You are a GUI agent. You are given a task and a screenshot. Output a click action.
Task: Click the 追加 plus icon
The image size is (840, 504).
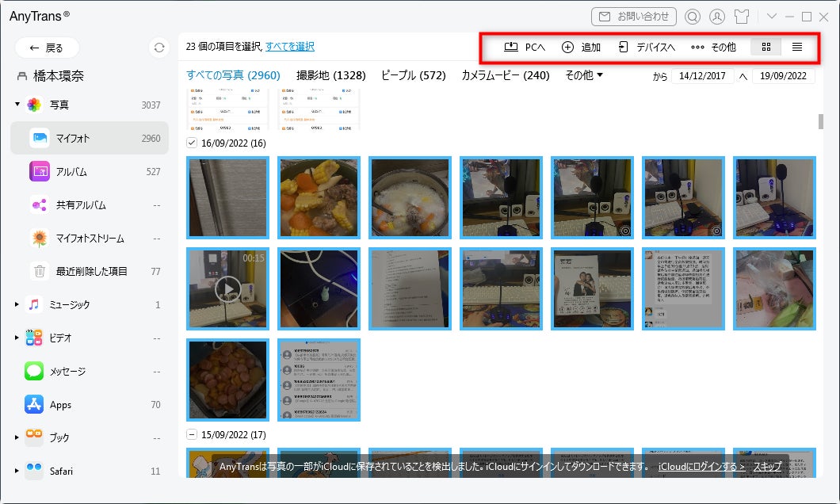567,47
